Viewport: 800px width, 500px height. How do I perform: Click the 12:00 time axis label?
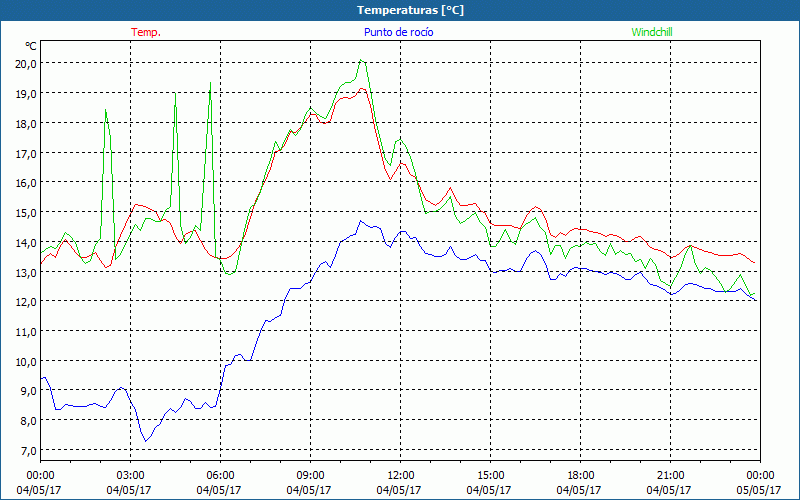(x=401, y=476)
